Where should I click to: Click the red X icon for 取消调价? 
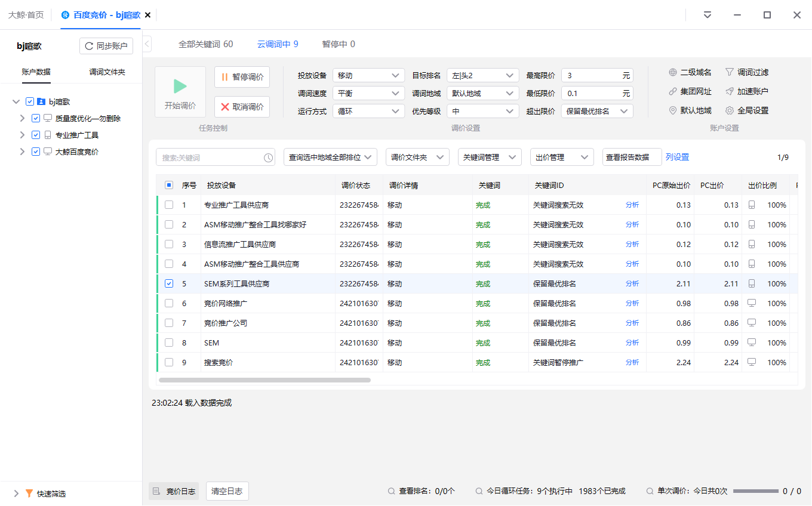(x=225, y=107)
